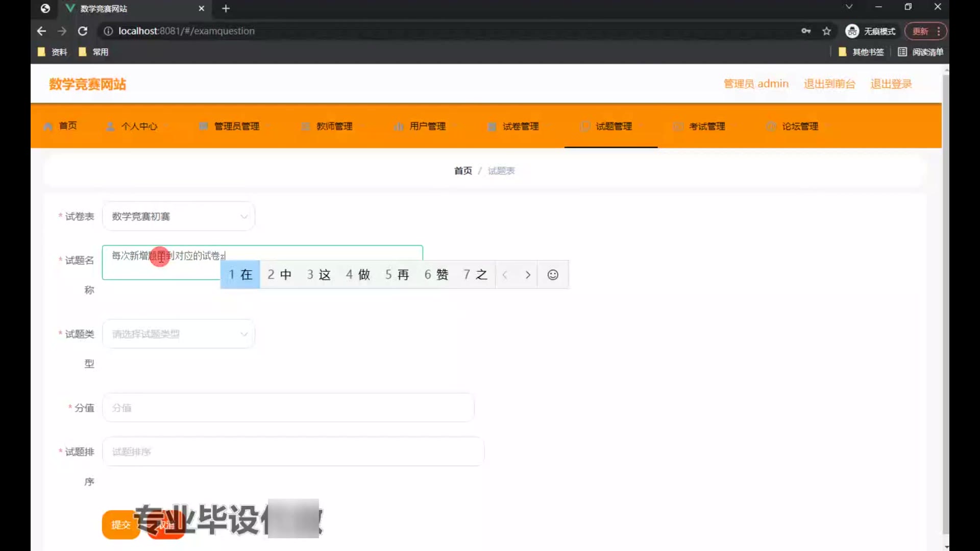Open the 试卷管理 menu item
The width and height of the screenshot is (980, 551).
(x=520, y=126)
